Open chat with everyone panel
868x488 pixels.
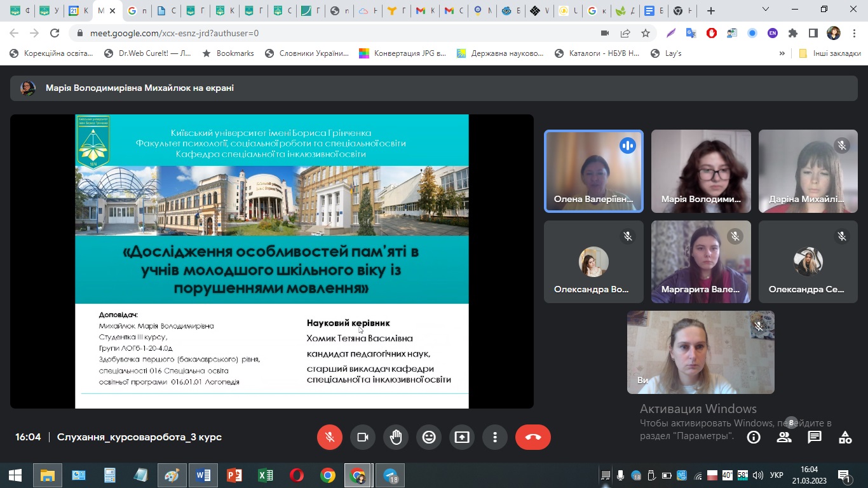click(815, 437)
